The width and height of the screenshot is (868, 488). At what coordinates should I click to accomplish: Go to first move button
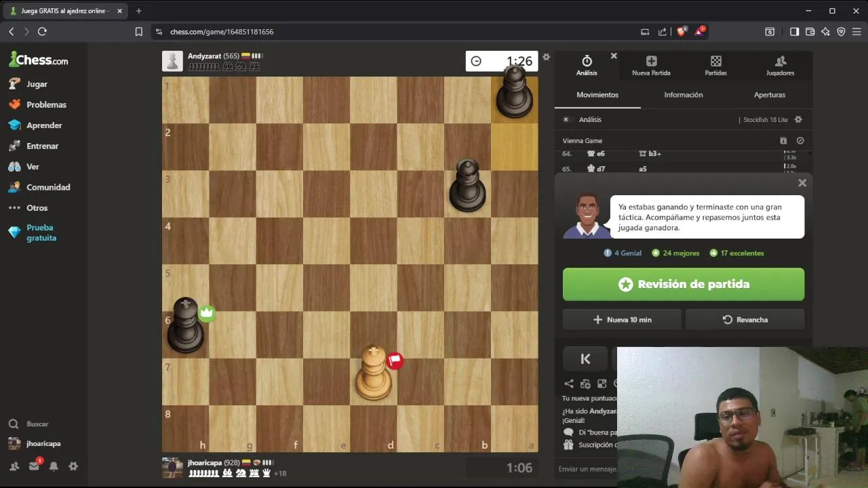tap(586, 359)
